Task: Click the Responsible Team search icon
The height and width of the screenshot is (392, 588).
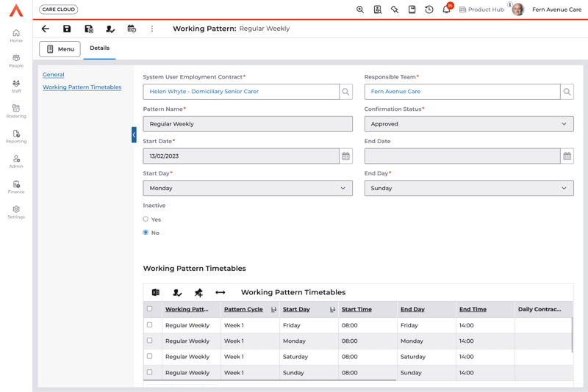Action: pyautogui.click(x=567, y=92)
